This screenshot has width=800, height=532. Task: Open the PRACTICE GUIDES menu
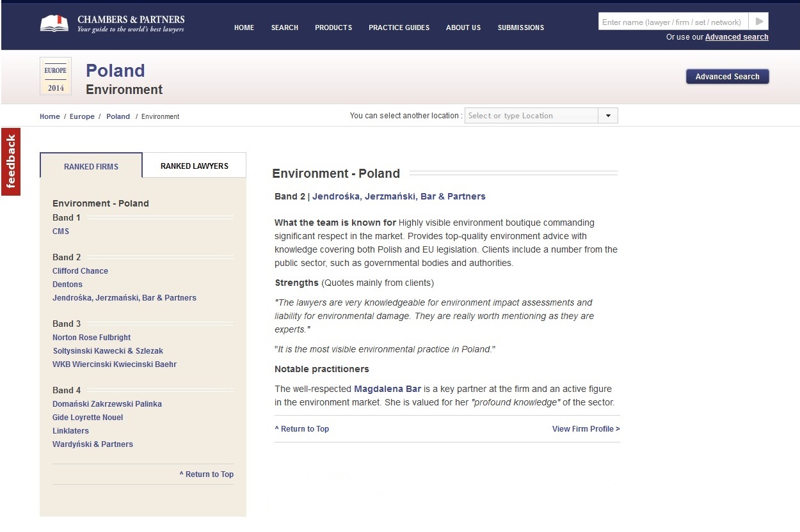[x=399, y=27]
